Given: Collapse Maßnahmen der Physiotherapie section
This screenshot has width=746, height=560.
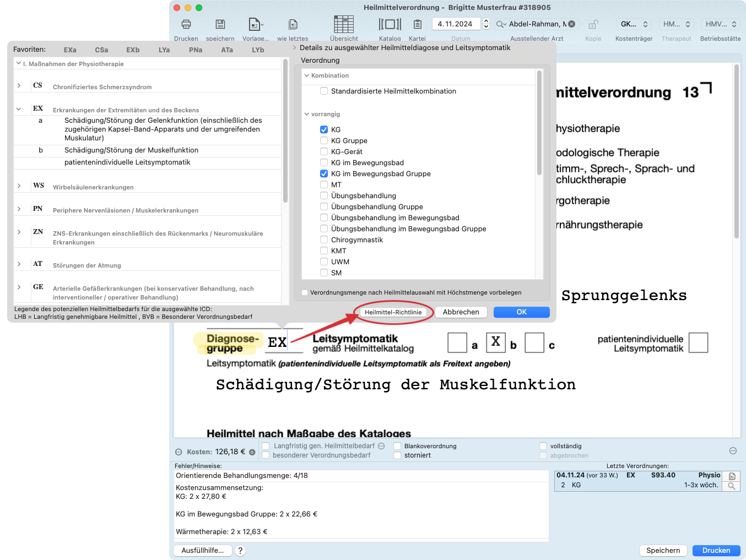Looking at the screenshot, I should coord(19,63).
